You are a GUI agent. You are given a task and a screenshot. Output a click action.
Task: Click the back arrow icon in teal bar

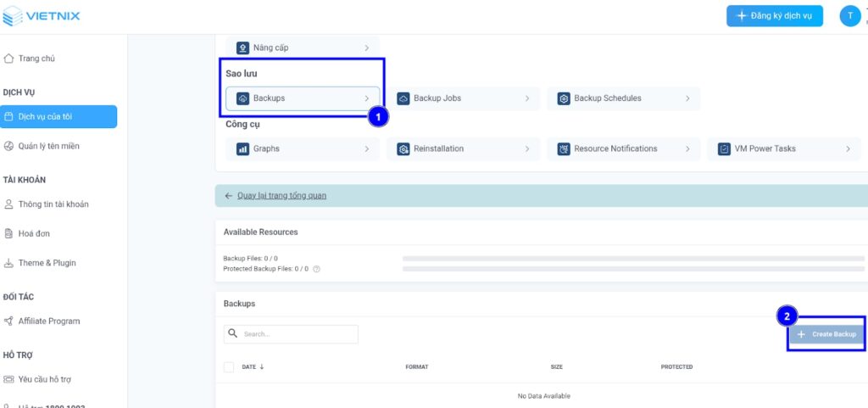229,196
